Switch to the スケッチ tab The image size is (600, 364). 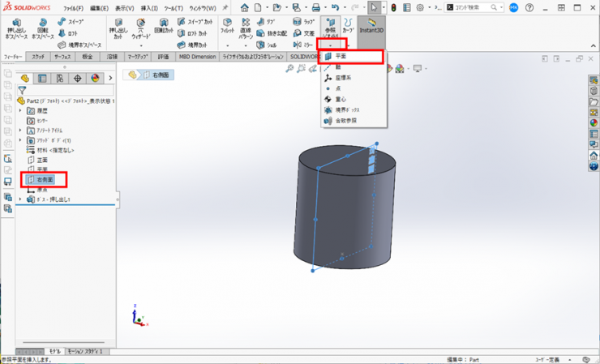38,58
